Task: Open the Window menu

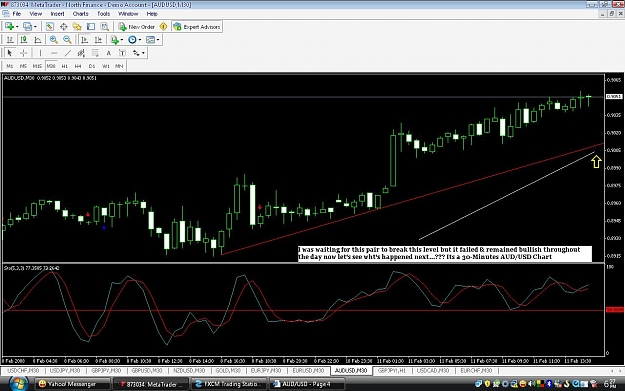Action: point(128,14)
